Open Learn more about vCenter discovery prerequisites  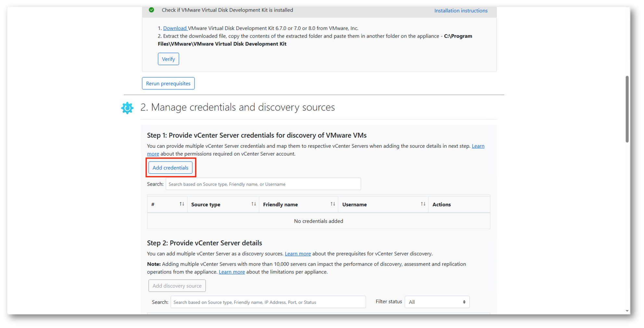point(297,254)
